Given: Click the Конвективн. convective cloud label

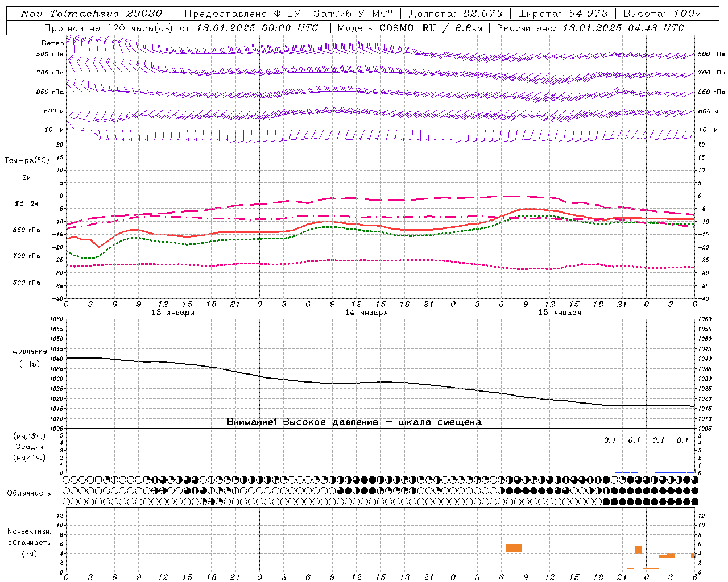Looking at the screenshot, I should (x=29, y=531).
